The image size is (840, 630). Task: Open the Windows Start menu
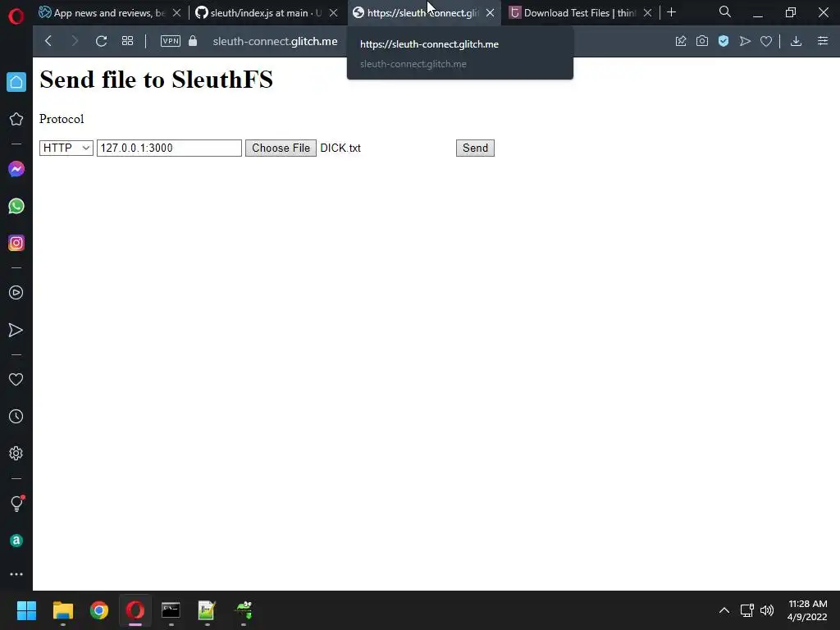[26, 610]
